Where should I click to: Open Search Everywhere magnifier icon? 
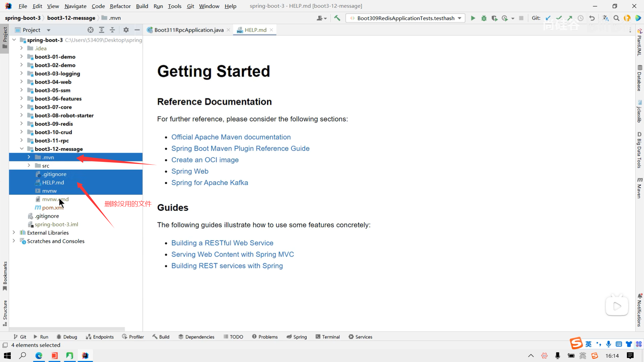click(616, 18)
